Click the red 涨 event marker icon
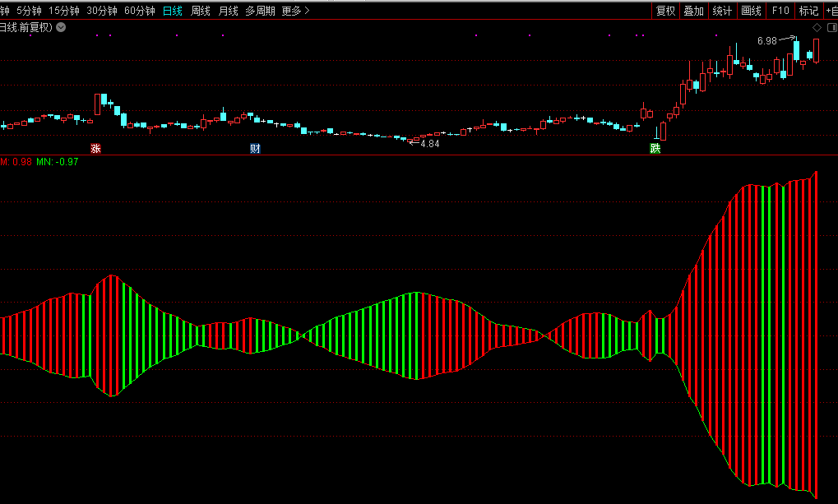Image resolution: width=838 pixels, height=504 pixels. pos(96,149)
